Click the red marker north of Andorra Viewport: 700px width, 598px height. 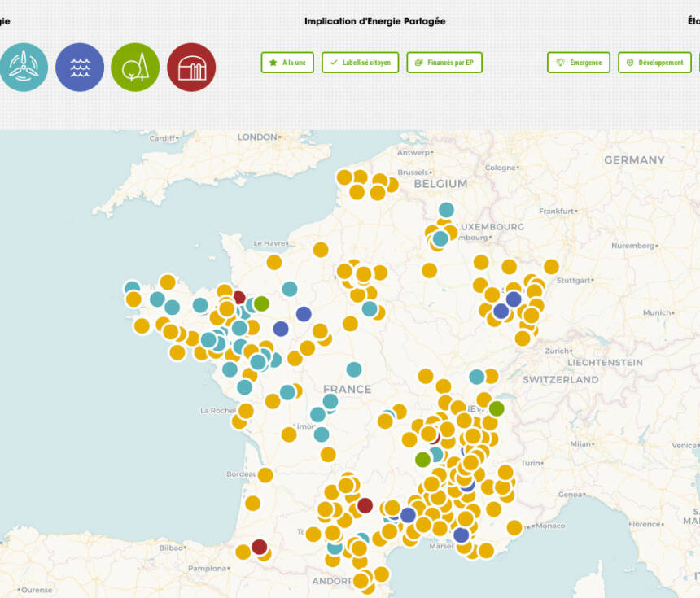(365, 505)
